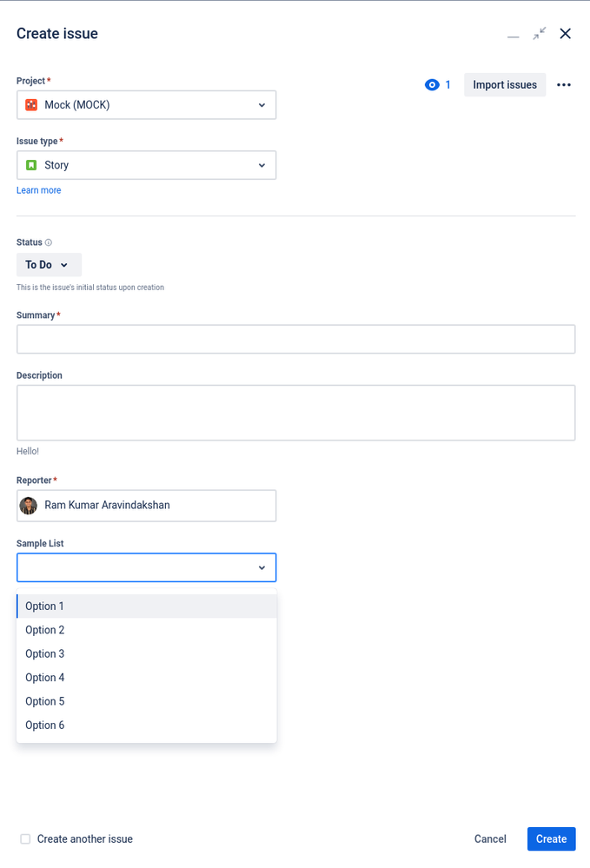
Task: Focus the Summary input field
Action: click(296, 339)
